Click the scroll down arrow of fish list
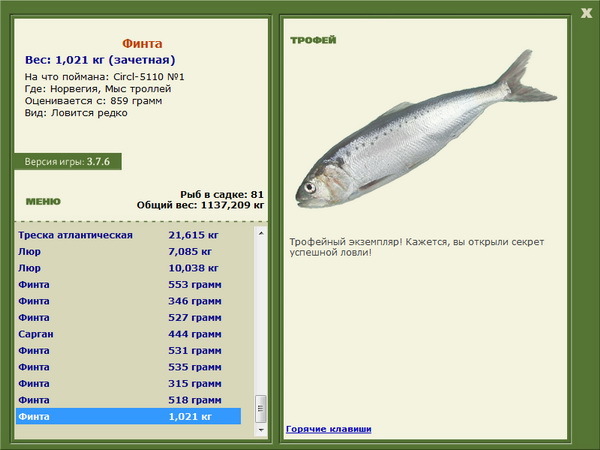The image size is (600, 450). 261,430
